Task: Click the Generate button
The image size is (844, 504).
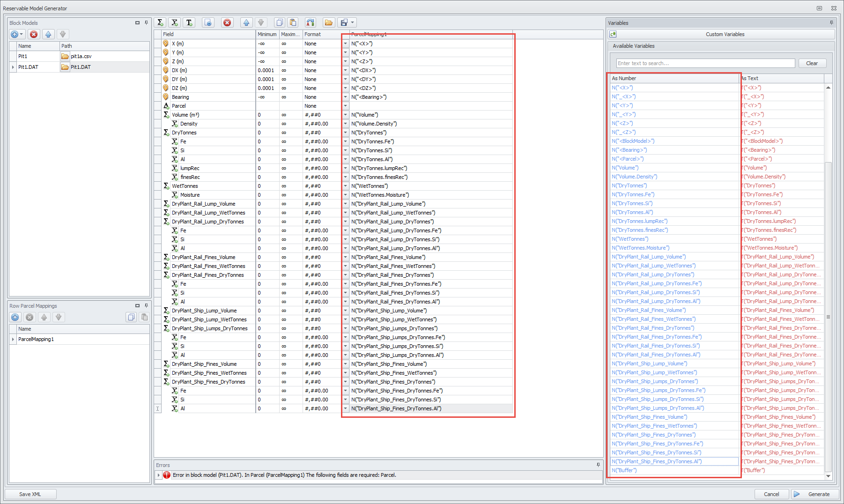Action: (x=813, y=494)
